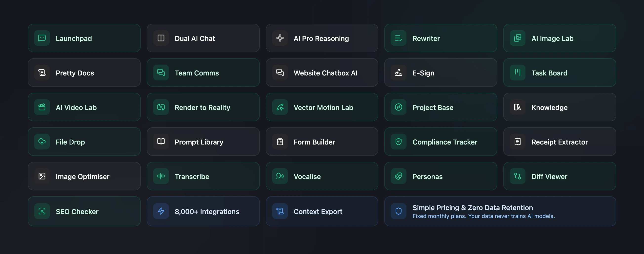Click the AI Image Lab picture icon

pyautogui.click(x=517, y=38)
